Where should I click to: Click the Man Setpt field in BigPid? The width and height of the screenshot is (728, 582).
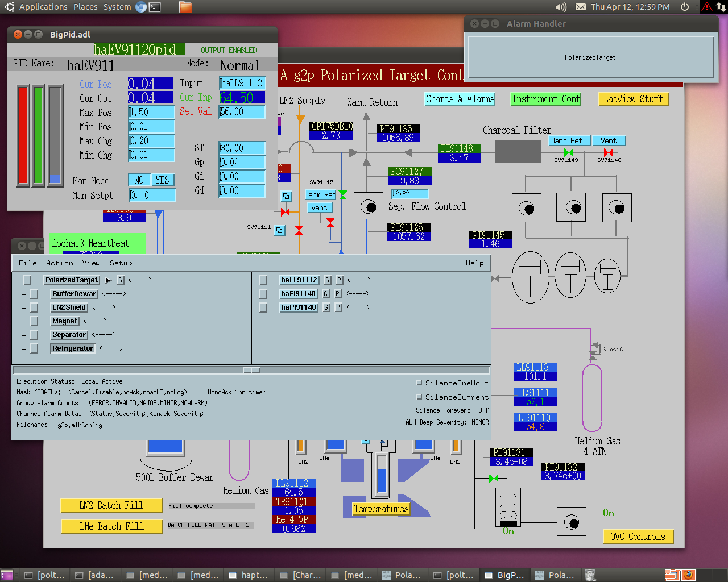[151, 196]
